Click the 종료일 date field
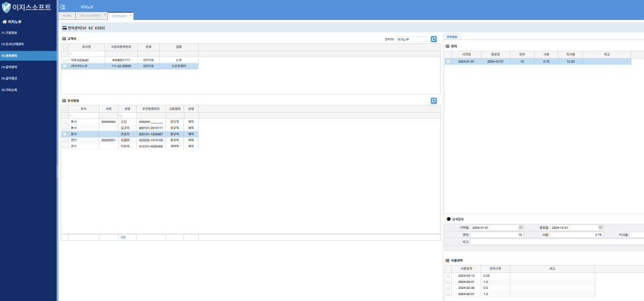 coord(574,228)
